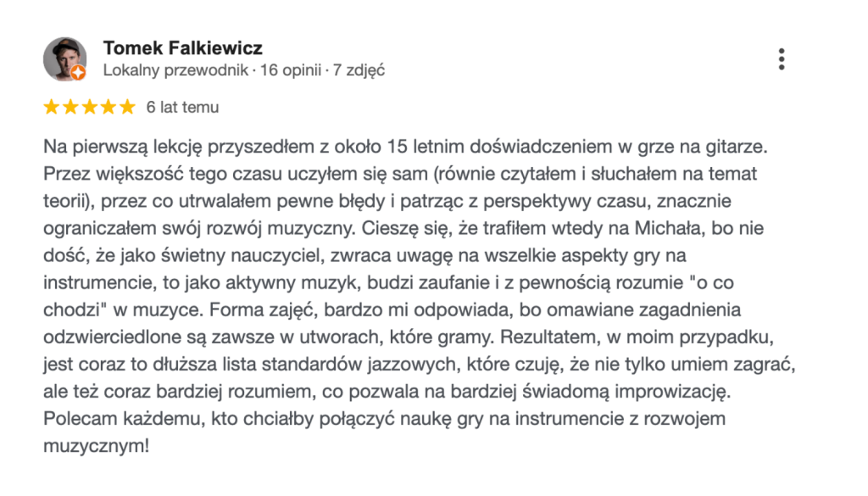
Task: Open overflow menu next to reviewer name
Action: coord(781,58)
